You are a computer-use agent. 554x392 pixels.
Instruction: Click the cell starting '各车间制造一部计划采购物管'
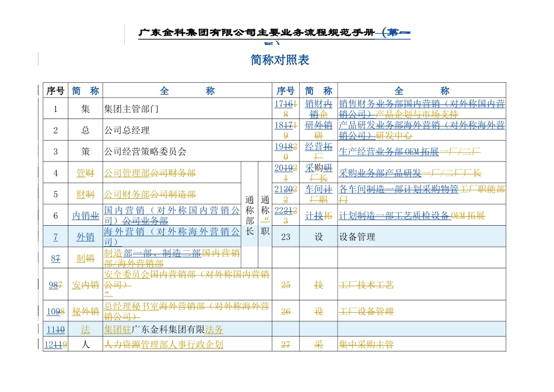(x=422, y=194)
